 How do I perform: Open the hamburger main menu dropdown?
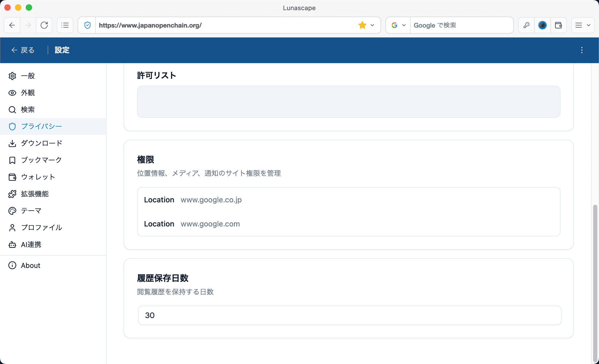pyautogui.click(x=583, y=25)
